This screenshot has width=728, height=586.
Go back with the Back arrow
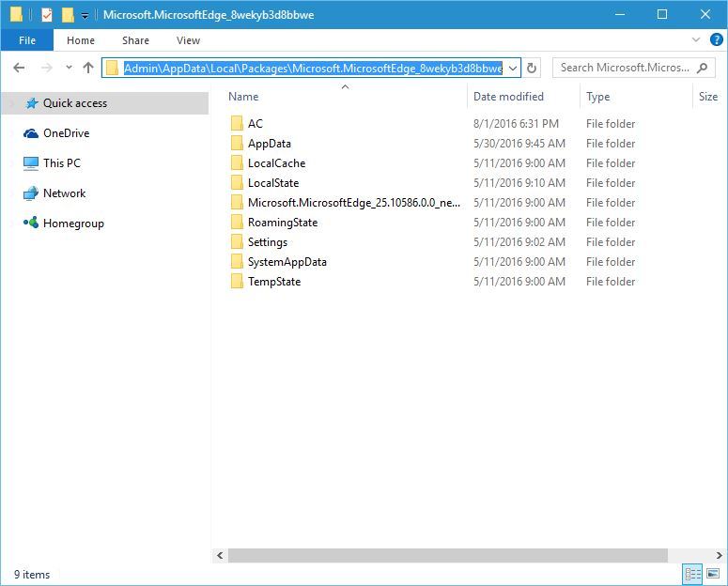pyautogui.click(x=19, y=68)
